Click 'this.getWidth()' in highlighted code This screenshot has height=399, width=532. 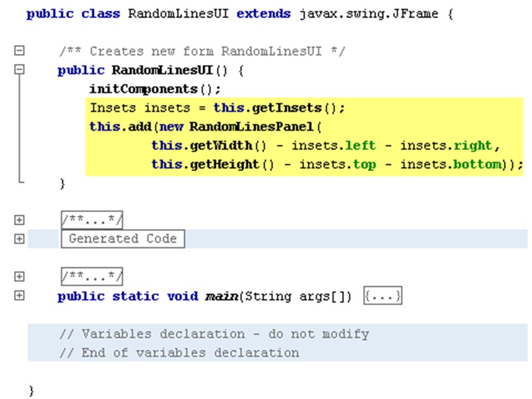209,146
